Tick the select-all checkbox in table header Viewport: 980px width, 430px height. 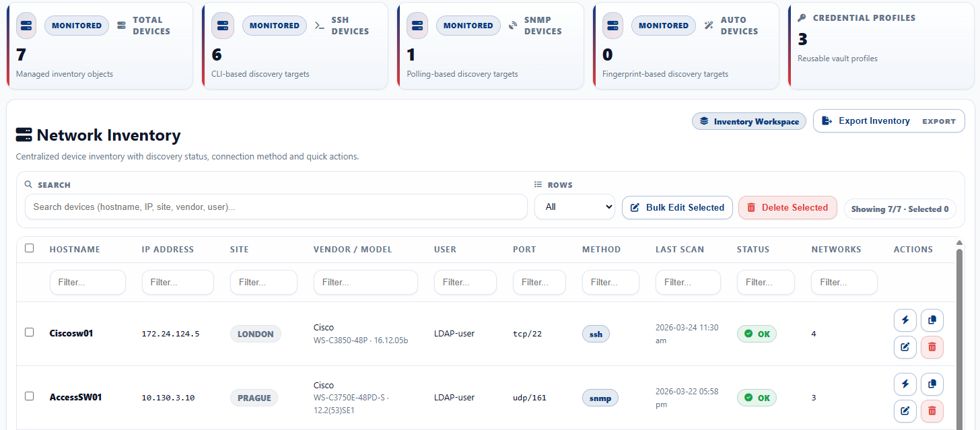pos(29,248)
